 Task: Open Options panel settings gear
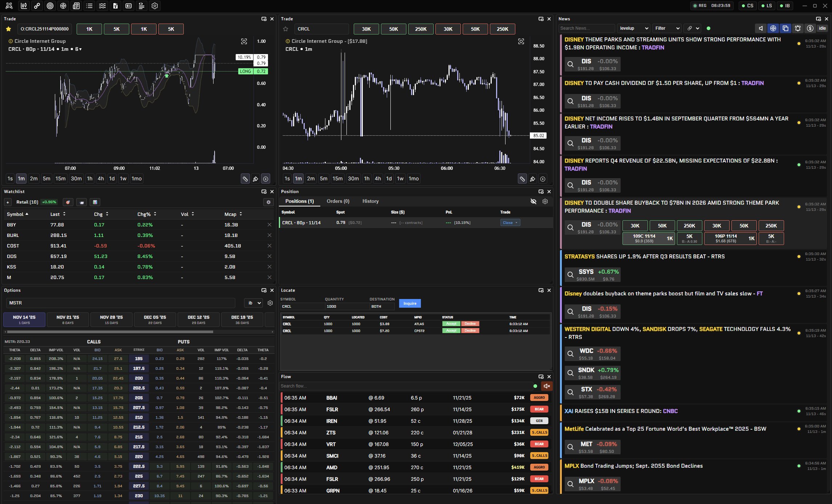coord(270,303)
